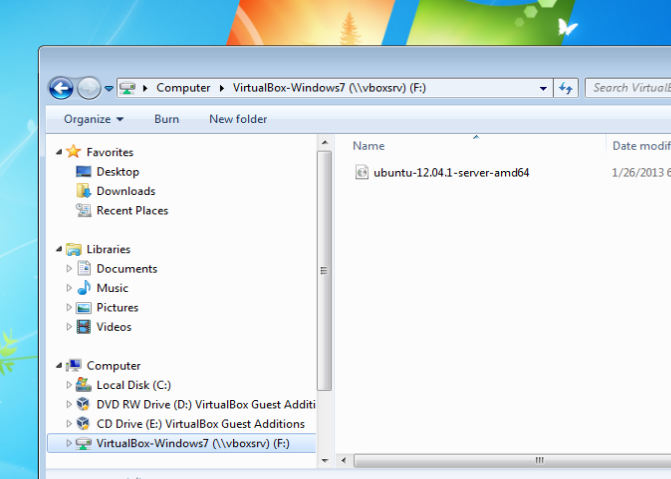The image size is (671, 479).
Task: Refresh the folder with the refresh icon
Action: pyautogui.click(x=566, y=88)
